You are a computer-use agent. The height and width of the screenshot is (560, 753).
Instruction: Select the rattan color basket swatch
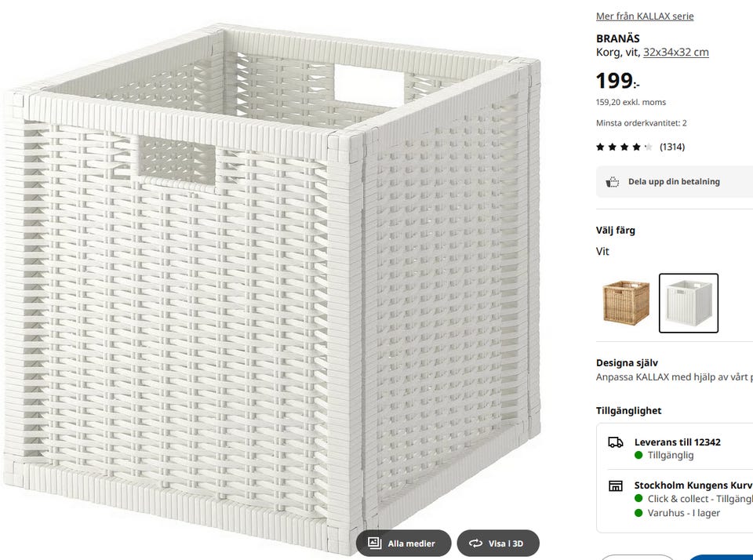626,303
